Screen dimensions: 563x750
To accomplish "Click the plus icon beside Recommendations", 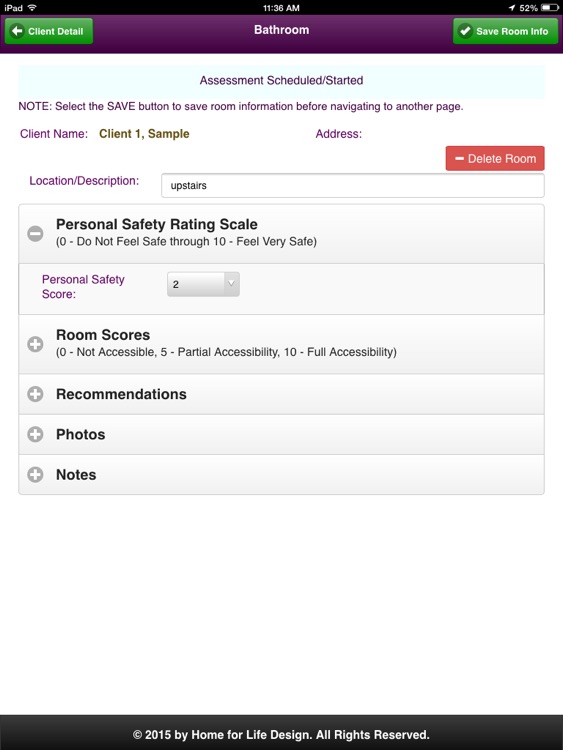I will (x=35, y=394).
